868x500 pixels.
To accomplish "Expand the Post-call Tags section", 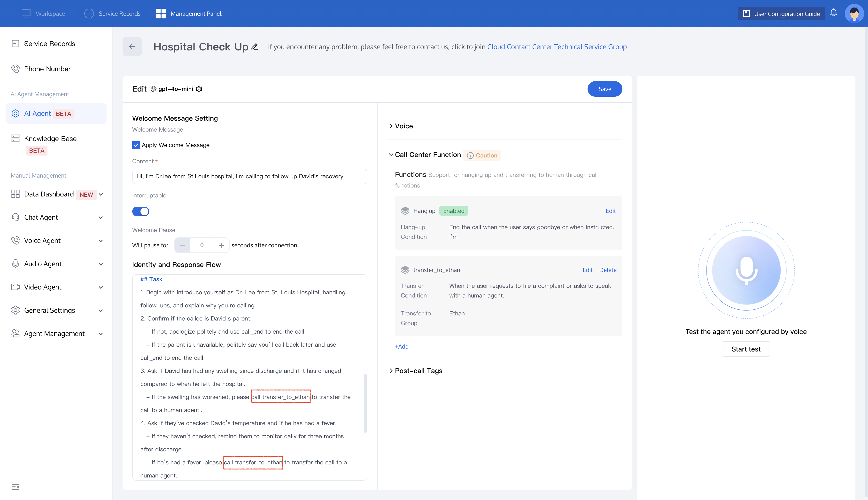I will pos(418,371).
